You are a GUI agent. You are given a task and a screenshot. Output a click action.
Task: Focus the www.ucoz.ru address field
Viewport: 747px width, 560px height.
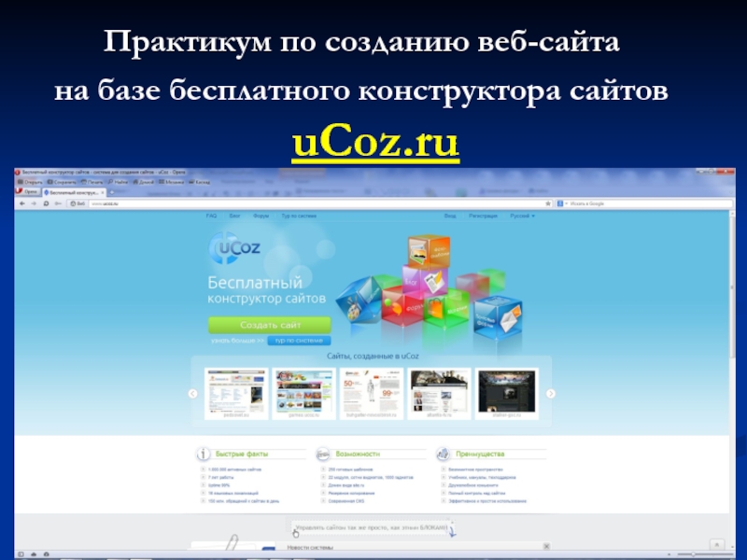(x=315, y=203)
